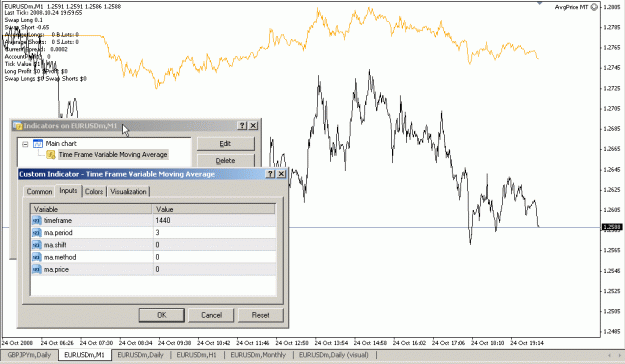Viewport: 625px width, 364px height.
Task: Click the Indicators dialog title bar icon
Action: tap(18, 126)
